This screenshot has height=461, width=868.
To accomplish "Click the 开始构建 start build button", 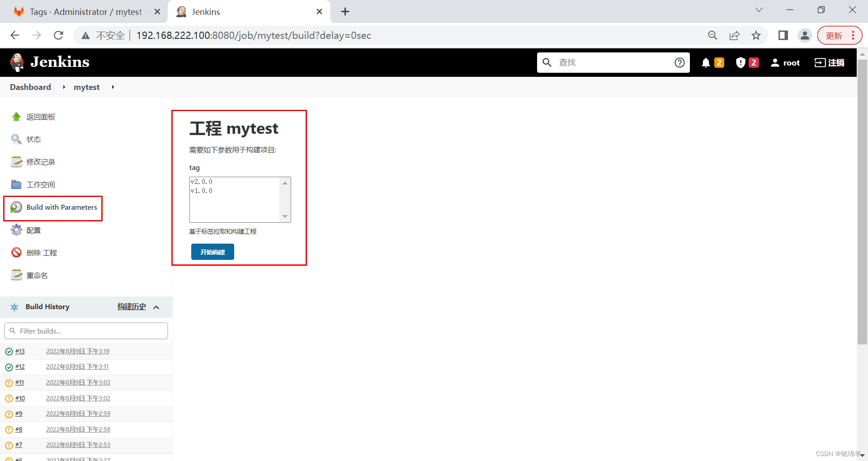I will (212, 252).
